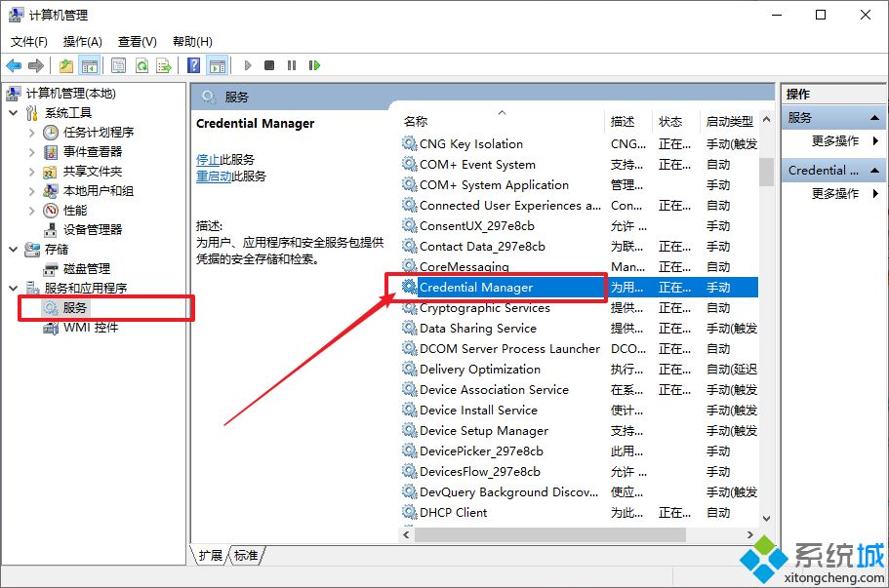The height and width of the screenshot is (588, 889).
Task: Click the 重启动 this service link
Action: click(213, 176)
